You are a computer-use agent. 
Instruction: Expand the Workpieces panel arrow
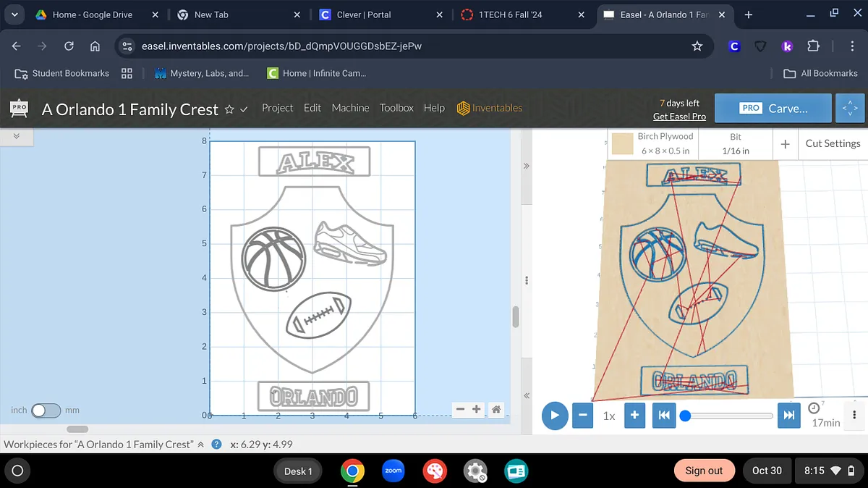pyautogui.click(x=201, y=445)
